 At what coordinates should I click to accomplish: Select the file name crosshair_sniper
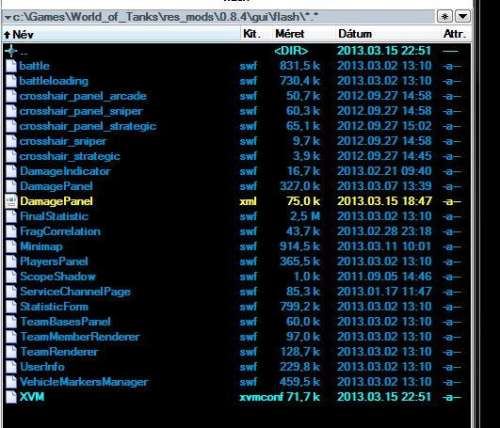pos(63,141)
